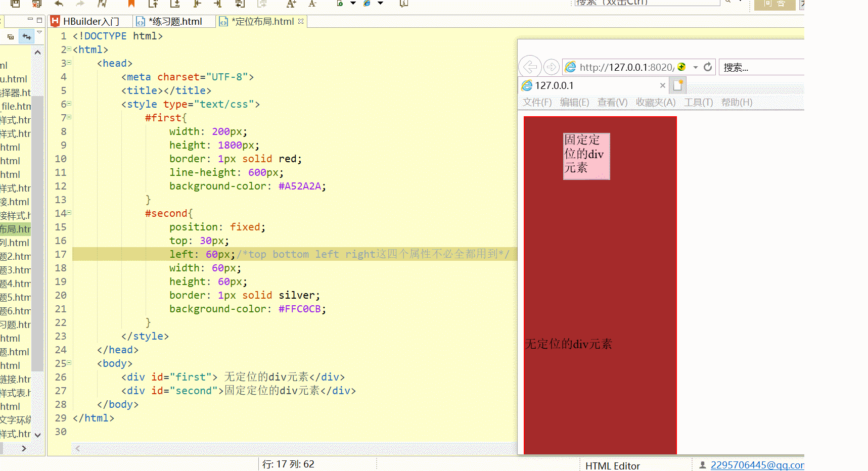
Task: Close the *定位布局.html editor tab
Action: pos(301,21)
